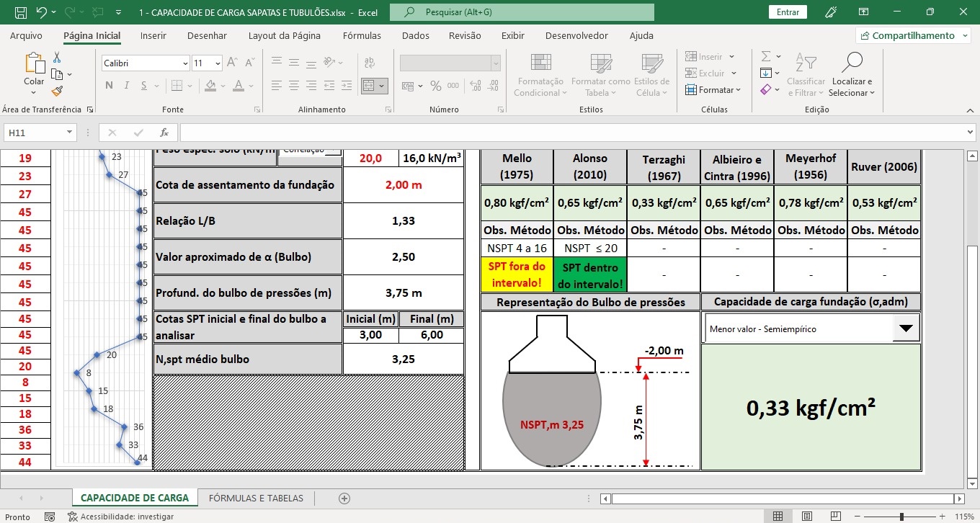Open the macro recording icon in status bar
The height and width of the screenshot is (523, 980).
click(x=50, y=517)
